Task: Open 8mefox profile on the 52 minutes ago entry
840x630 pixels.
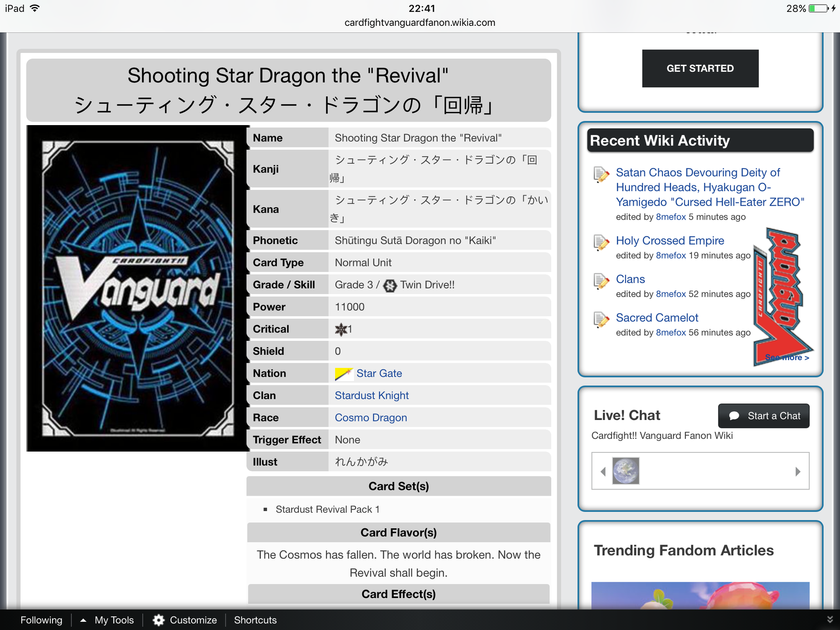Action: 671,294
